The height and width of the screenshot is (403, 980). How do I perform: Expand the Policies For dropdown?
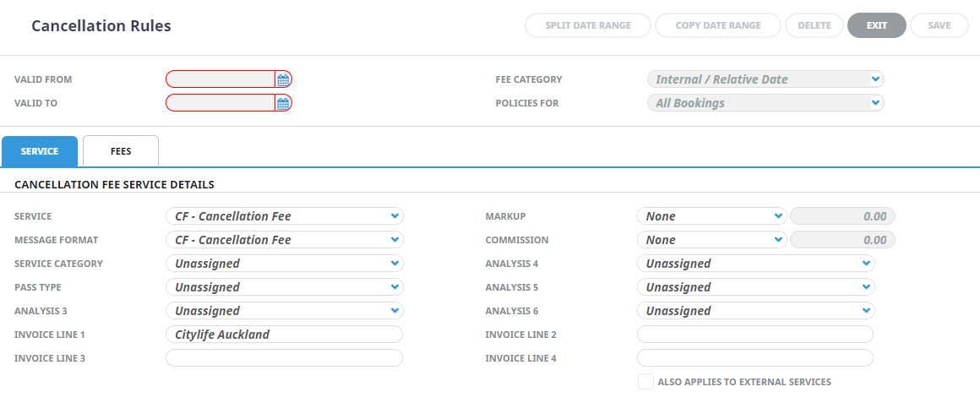[765, 103]
